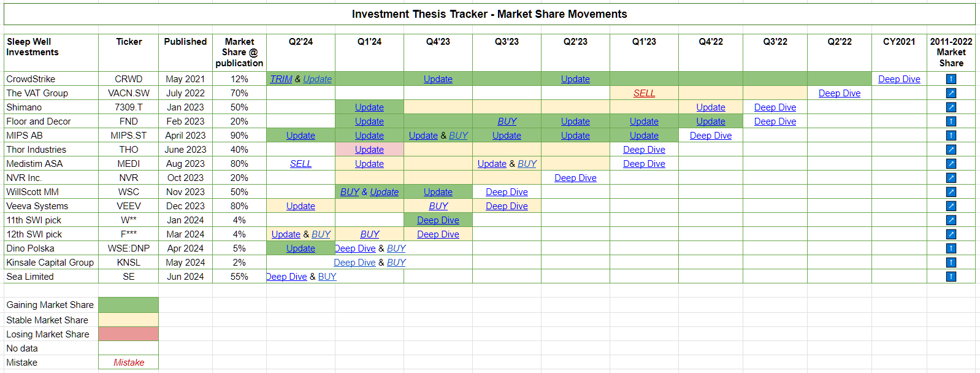
Task: Click The VAT Group row arrow icon
Action: [x=951, y=93]
